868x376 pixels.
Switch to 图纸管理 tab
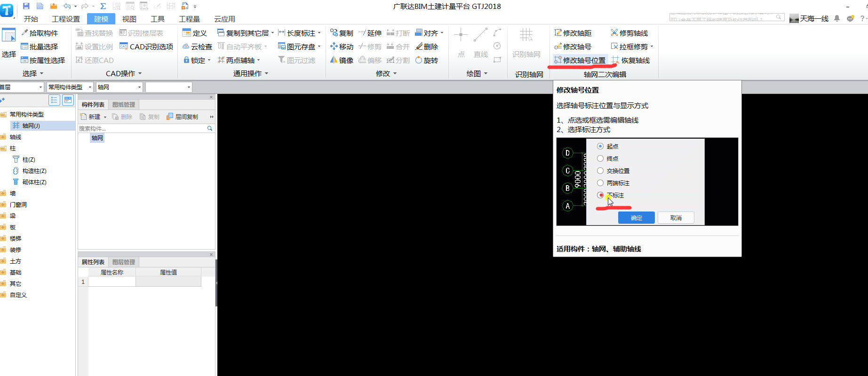(124, 105)
